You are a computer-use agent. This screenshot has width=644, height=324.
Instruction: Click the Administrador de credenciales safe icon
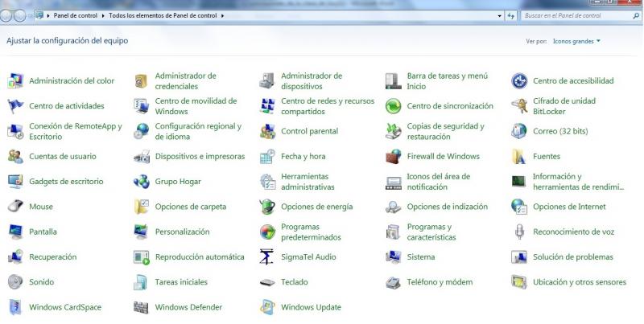tap(142, 80)
